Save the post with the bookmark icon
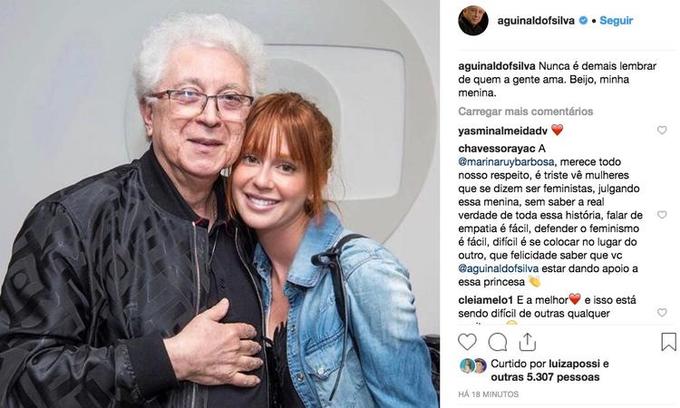This screenshot has width=680, height=408. point(669,342)
